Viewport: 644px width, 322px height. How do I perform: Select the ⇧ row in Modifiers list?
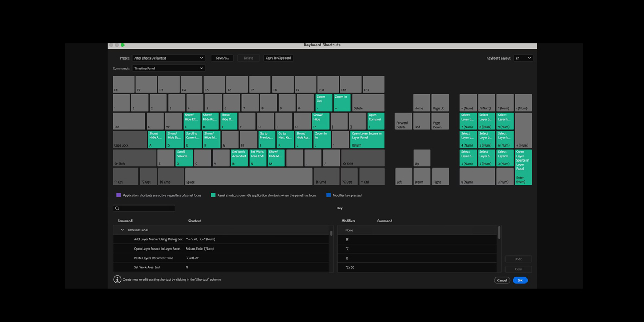tap(418, 258)
